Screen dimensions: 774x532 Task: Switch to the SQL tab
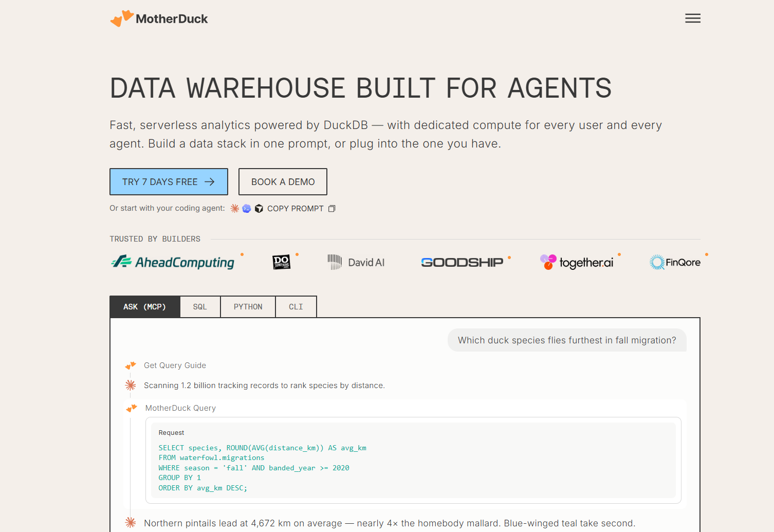[x=200, y=307]
